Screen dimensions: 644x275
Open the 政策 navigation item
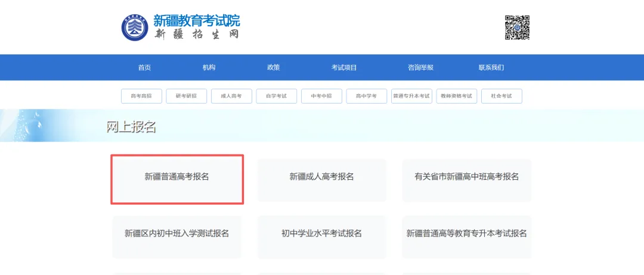(274, 68)
